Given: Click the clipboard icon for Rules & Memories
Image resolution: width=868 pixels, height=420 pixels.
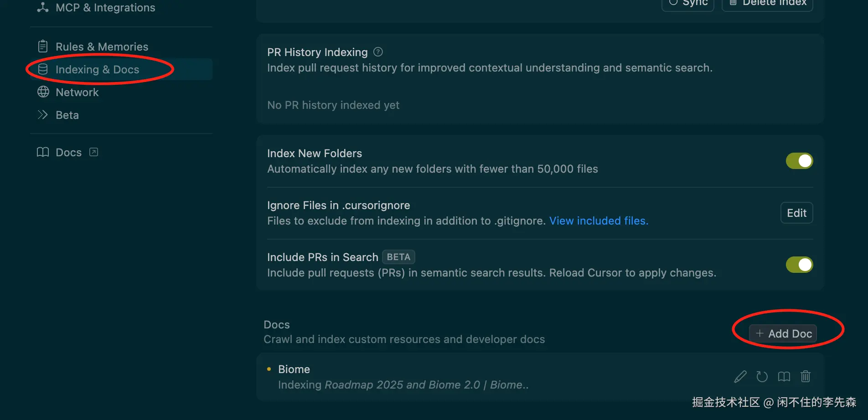Looking at the screenshot, I should click(x=43, y=46).
